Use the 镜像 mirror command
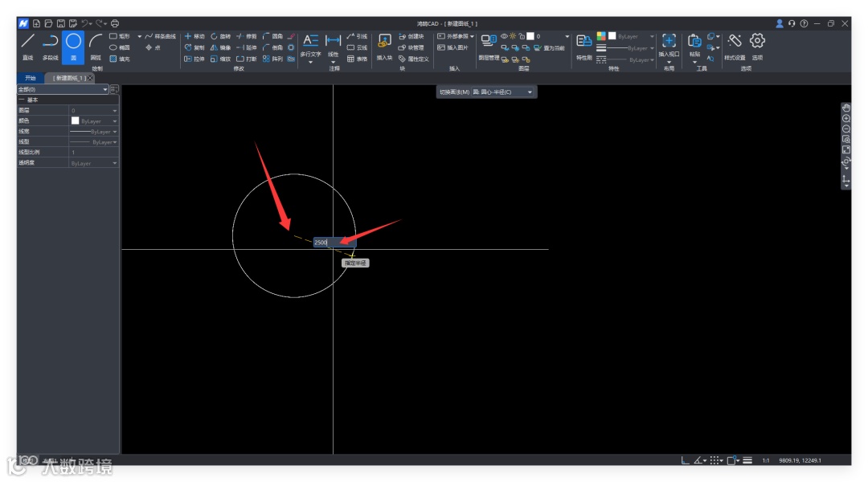 coord(220,47)
